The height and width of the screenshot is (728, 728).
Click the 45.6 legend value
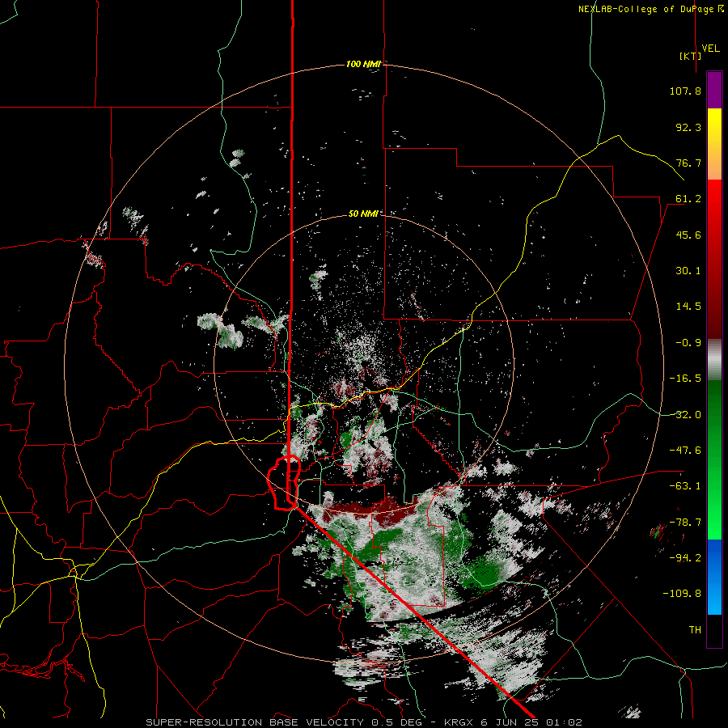688,235
